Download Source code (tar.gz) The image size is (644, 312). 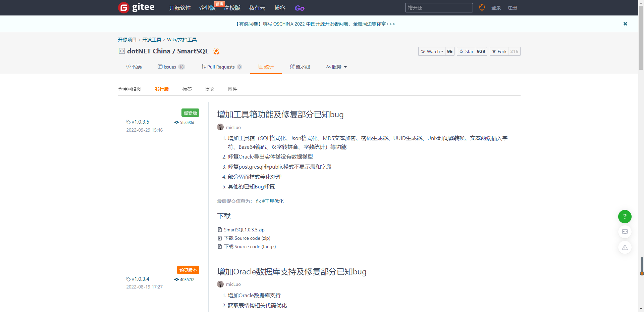(250, 247)
